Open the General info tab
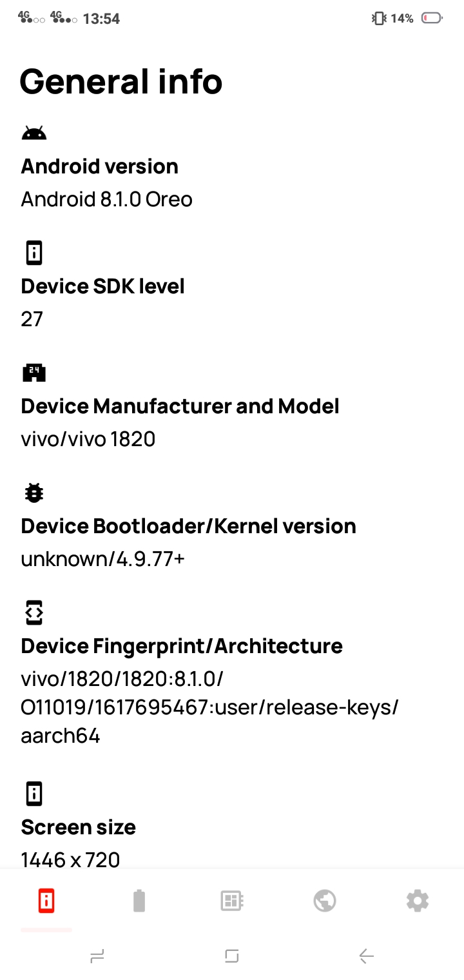 [x=46, y=901]
